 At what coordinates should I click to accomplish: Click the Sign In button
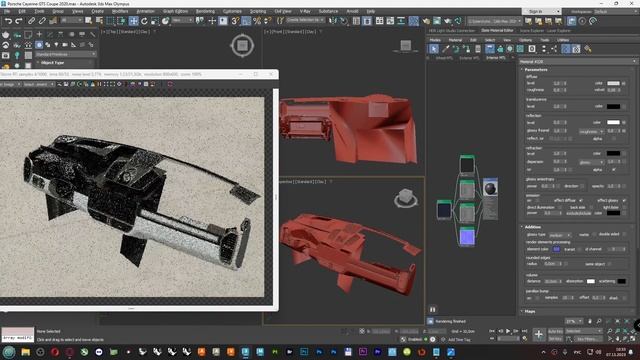click(536, 11)
